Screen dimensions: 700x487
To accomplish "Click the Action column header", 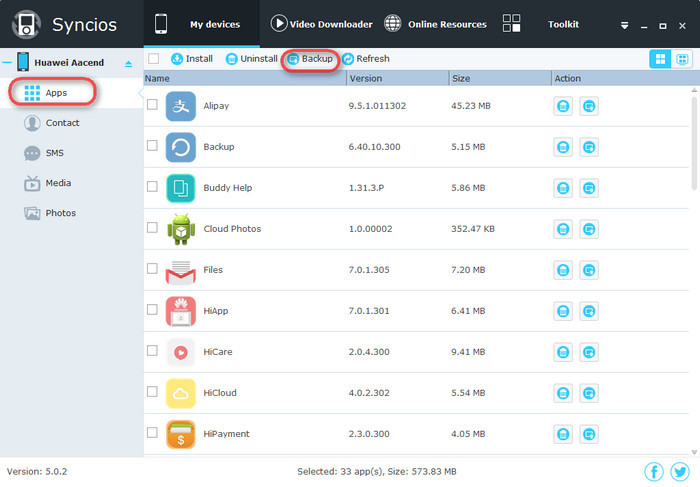I will 626,78.
